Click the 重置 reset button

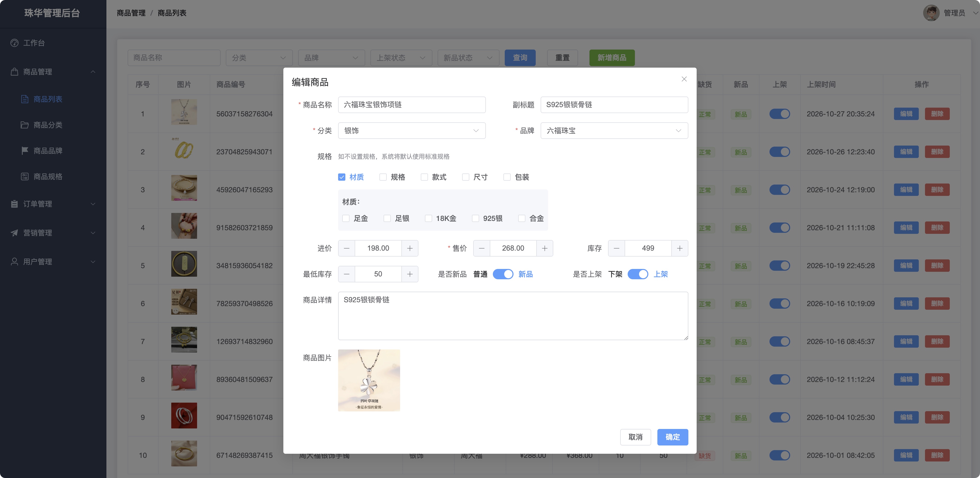(562, 58)
